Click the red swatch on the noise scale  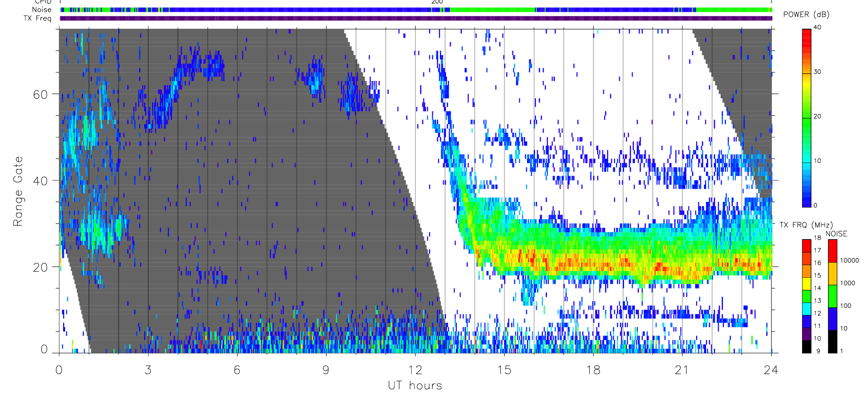[x=833, y=251]
